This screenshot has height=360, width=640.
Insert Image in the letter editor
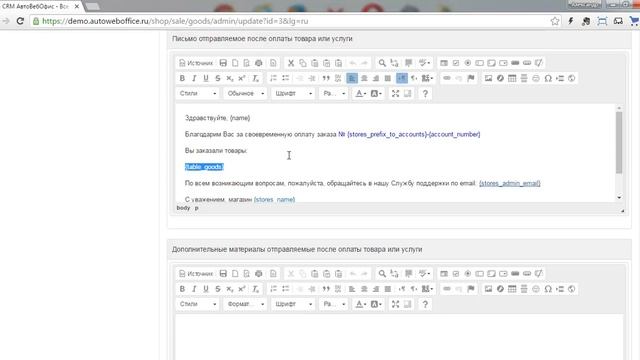(x=488, y=78)
